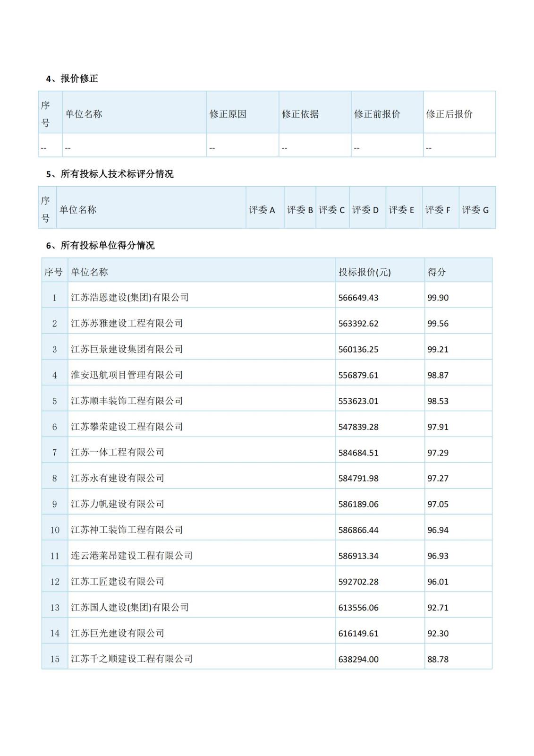The image size is (534, 756).
Task: Select the 修正后报价 column header
Action: (x=449, y=114)
